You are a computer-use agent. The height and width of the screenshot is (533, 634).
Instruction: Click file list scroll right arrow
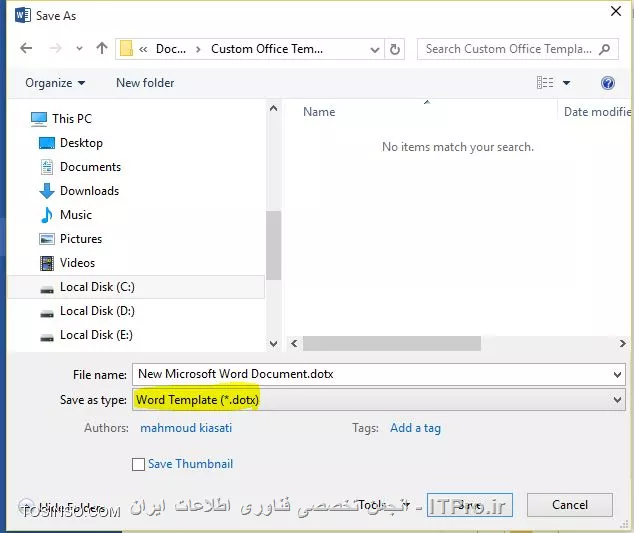tap(622, 344)
